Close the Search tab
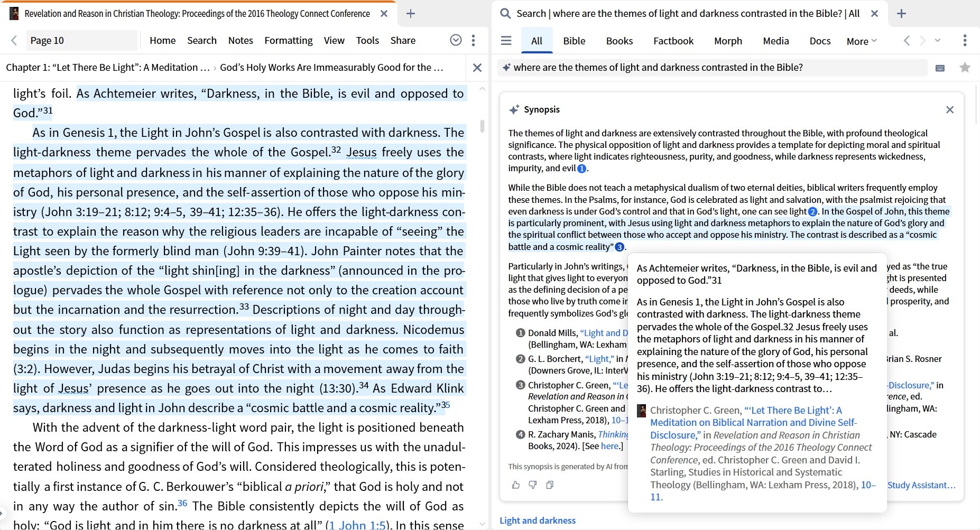The width and height of the screenshot is (980, 530). 875,14
